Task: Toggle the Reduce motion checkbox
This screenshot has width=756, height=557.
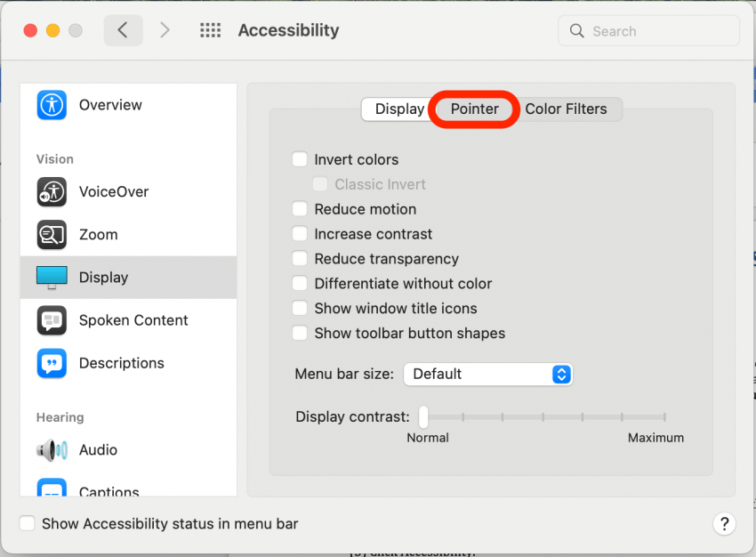Action: pos(300,209)
